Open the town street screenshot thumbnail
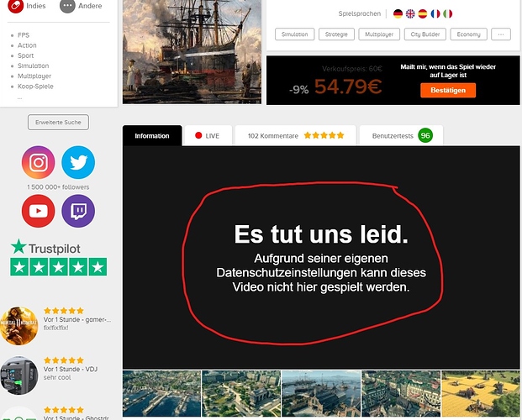 tap(401, 393)
